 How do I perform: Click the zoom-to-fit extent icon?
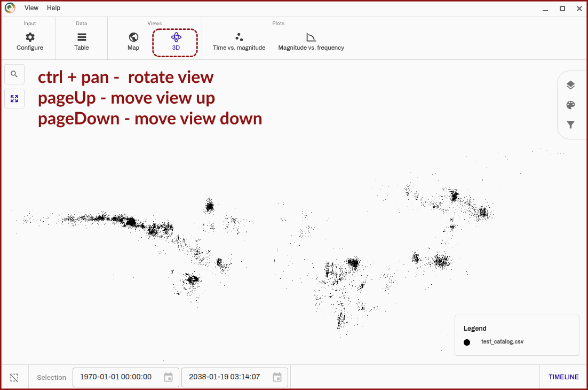pyautogui.click(x=14, y=99)
